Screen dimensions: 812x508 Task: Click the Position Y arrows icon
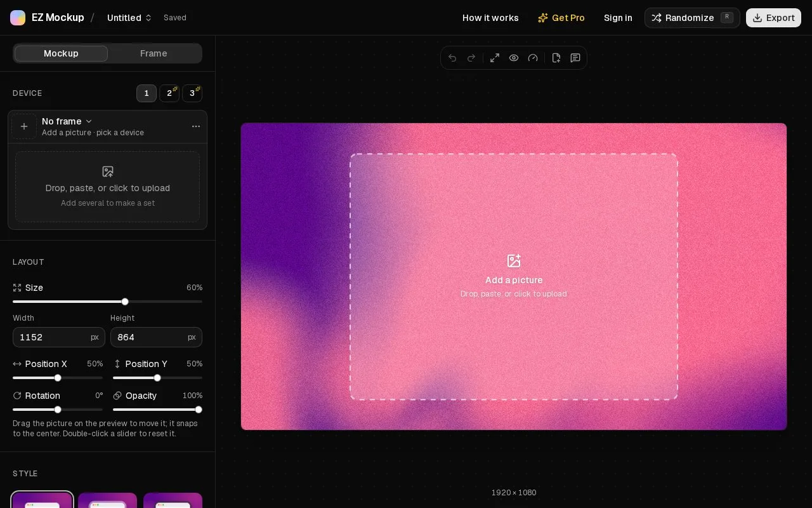117,364
